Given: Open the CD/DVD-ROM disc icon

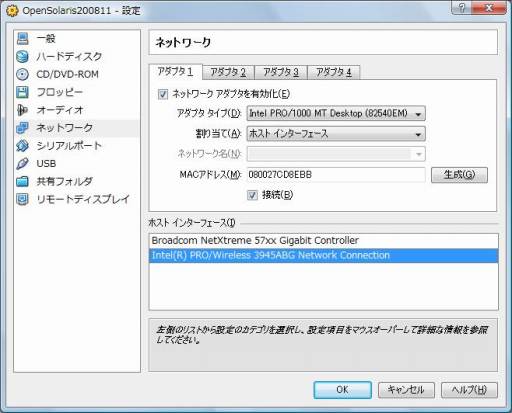Looking at the screenshot, I should tap(22, 74).
